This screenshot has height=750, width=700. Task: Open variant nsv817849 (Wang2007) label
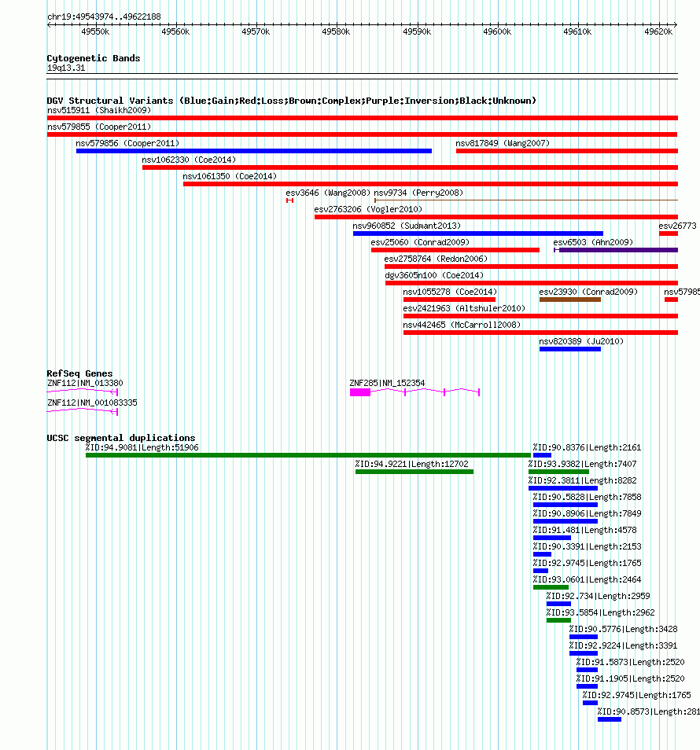point(503,143)
